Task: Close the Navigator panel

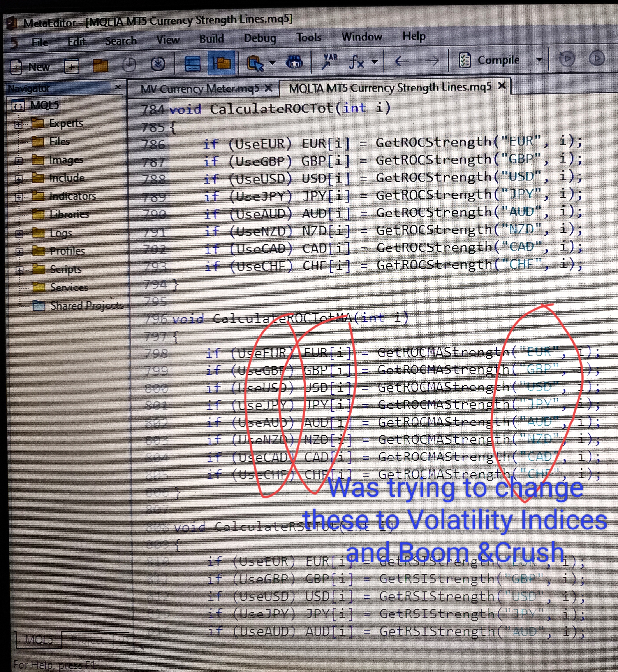Action: pos(118,87)
